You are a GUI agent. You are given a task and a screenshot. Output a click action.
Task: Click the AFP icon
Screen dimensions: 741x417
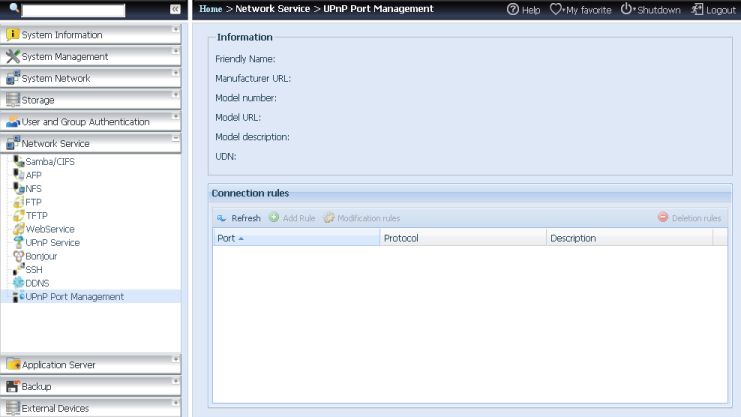tap(18, 174)
